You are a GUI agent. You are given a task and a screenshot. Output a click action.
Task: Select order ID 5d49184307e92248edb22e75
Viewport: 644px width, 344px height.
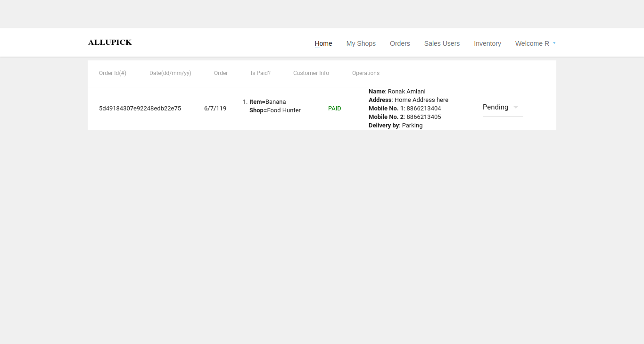(140, 109)
